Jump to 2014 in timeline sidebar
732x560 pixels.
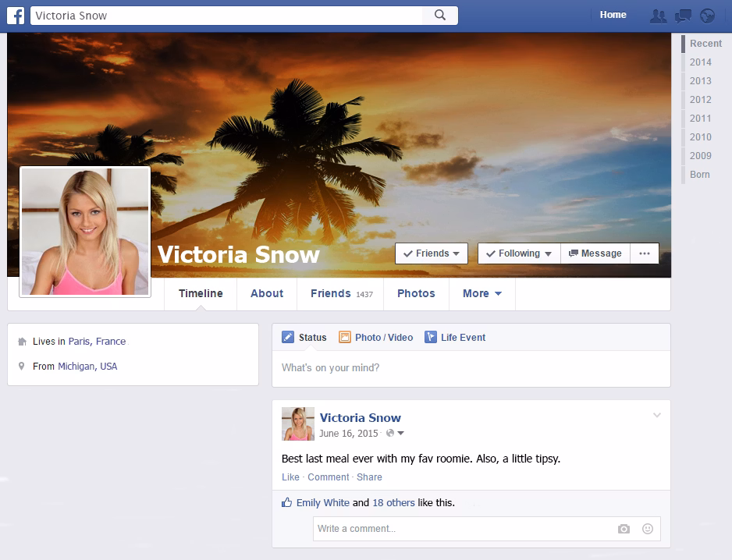[700, 62]
